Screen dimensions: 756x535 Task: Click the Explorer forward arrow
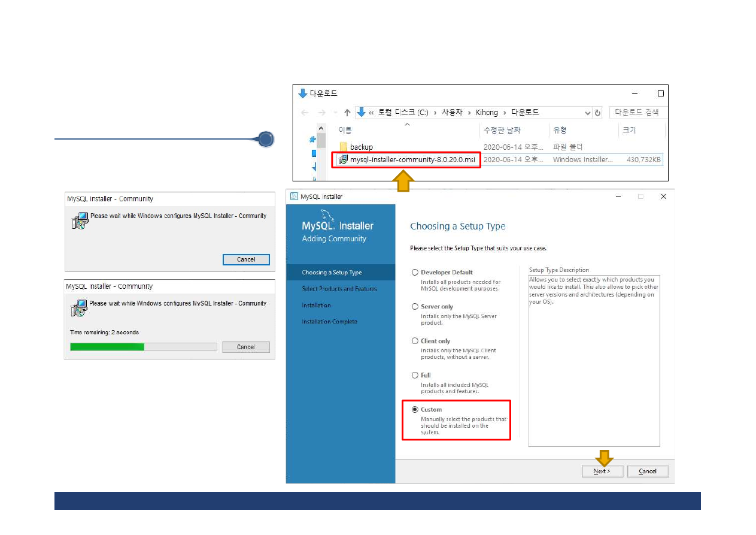(321, 113)
